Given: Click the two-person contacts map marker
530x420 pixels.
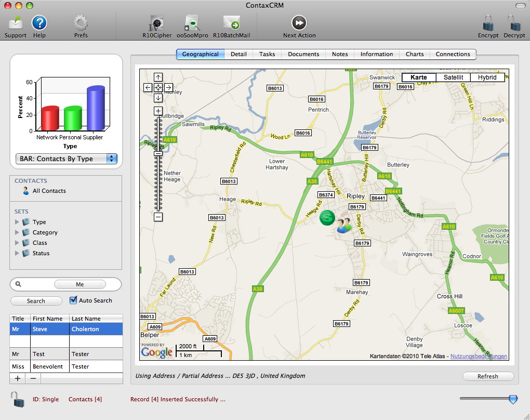Looking at the screenshot, I should click(x=344, y=226).
